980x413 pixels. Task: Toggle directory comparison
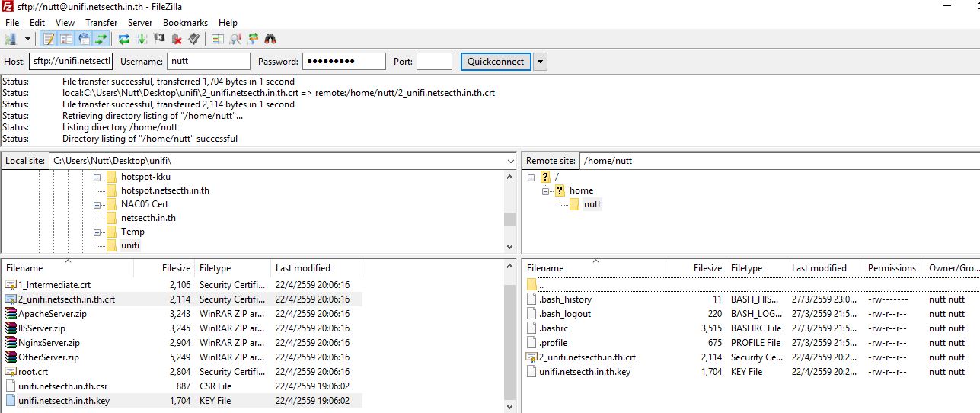tap(235, 38)
